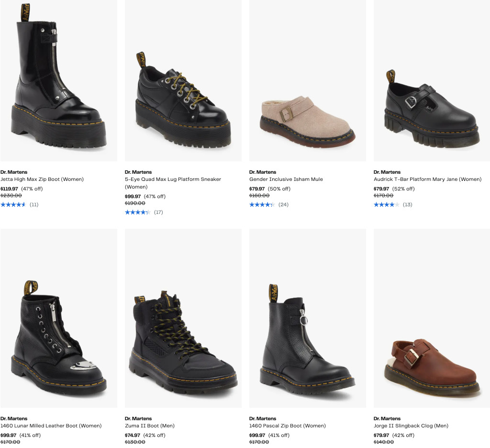Open the Audrick T-Bar Platform Mary Jane link
This screenshot has height=448, width=490.
click(427, 179)
